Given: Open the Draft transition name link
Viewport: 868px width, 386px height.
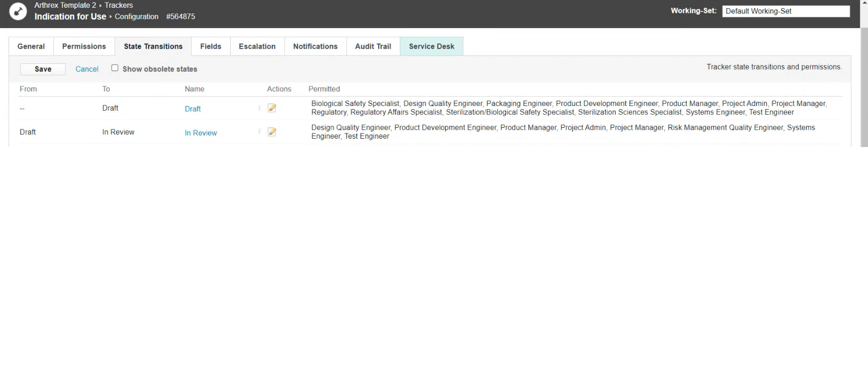Looking at the screenshot, I should pos(193,109).
